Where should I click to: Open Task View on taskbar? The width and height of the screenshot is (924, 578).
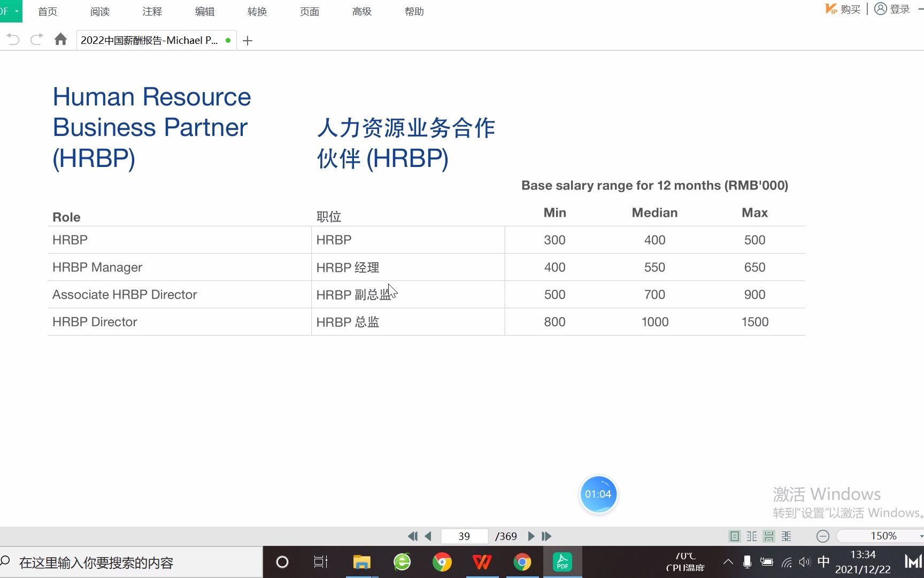pos(321,562)
